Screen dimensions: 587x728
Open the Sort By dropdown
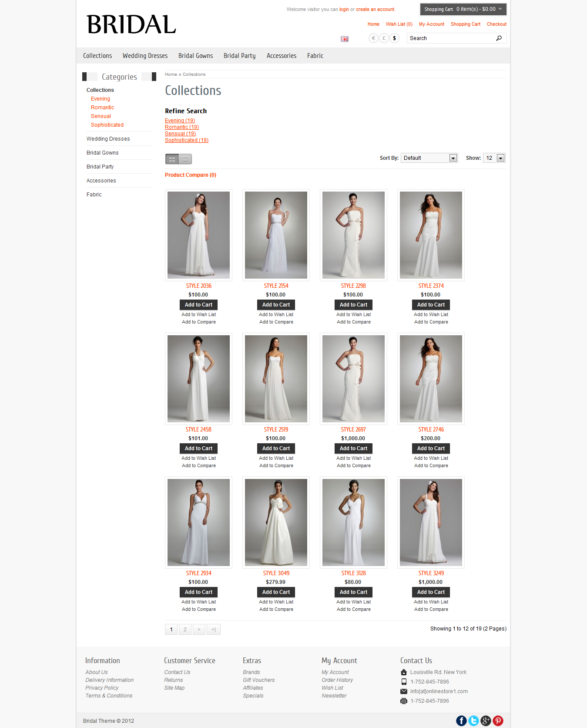(x=429, y=158)
